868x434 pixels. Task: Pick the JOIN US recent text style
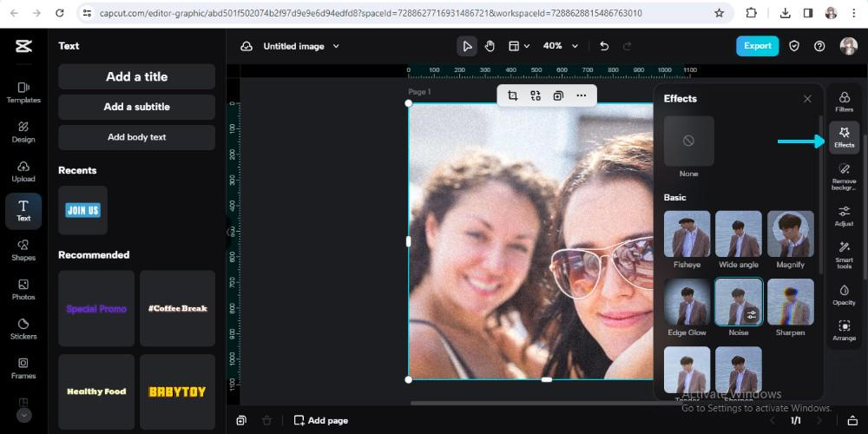[x=83, y=210]
